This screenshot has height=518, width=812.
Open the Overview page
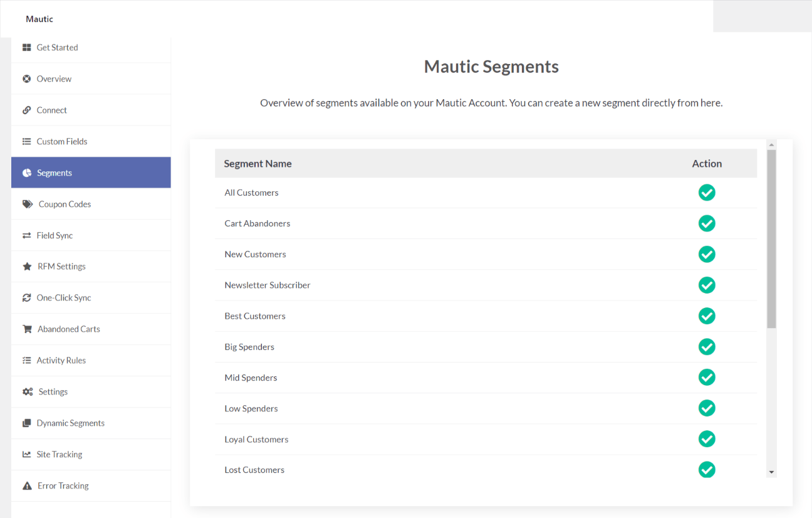[55, 78]
